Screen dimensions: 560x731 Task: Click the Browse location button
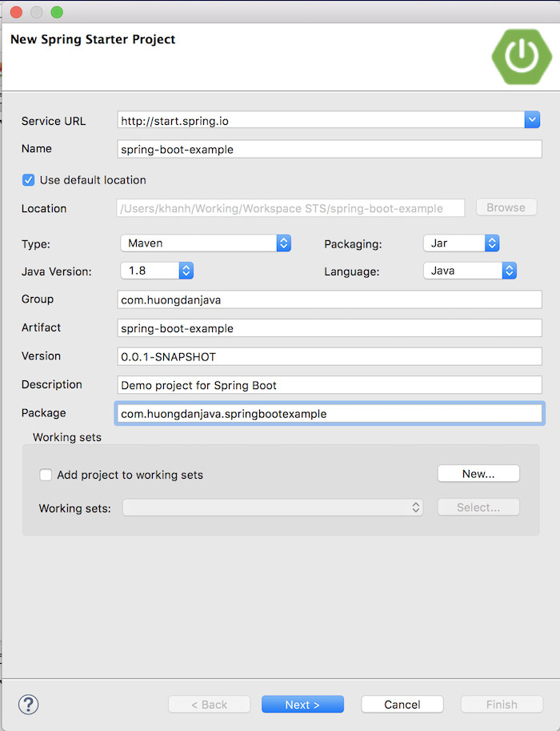click(x=506, y=207)
